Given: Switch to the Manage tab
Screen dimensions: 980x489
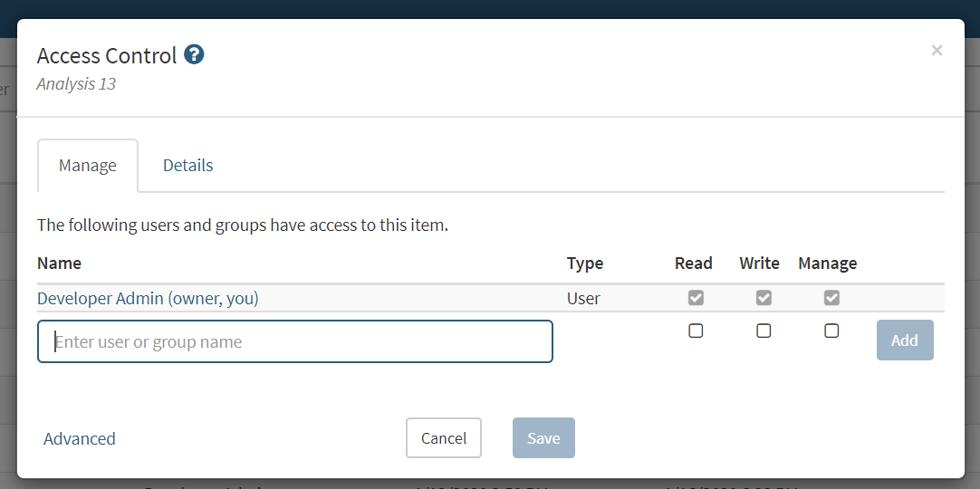Looking at the screenshot, I should tap(88, 166).
